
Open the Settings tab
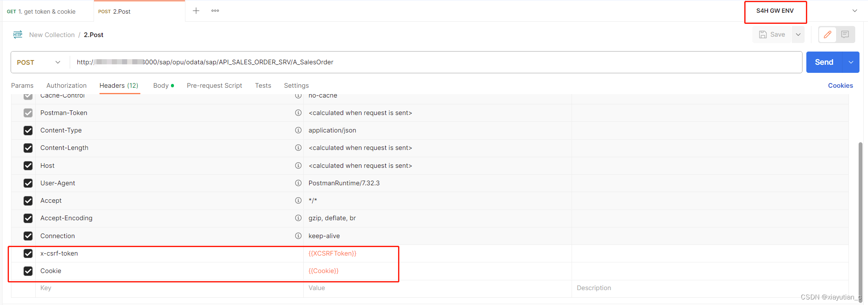click(296, 86)
